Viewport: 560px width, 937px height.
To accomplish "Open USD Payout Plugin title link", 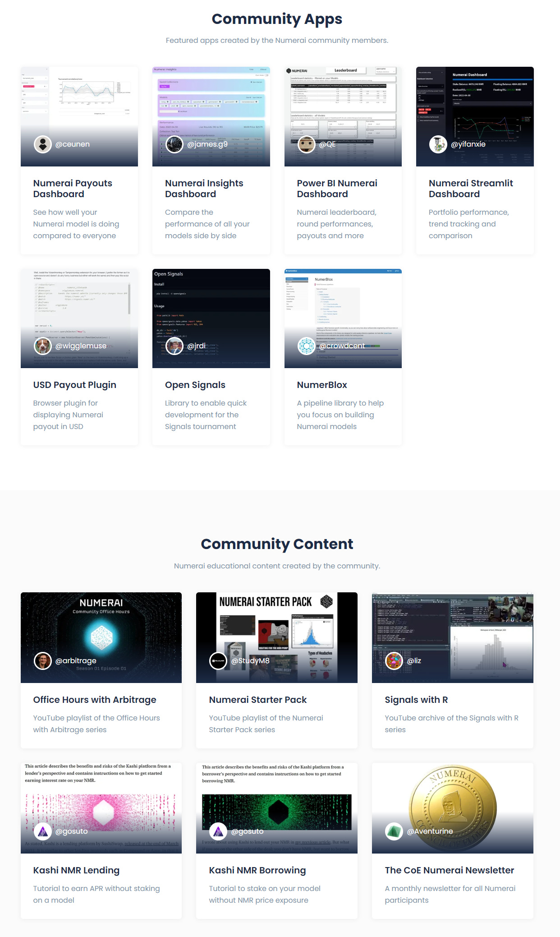I will [x=75, y=385].
